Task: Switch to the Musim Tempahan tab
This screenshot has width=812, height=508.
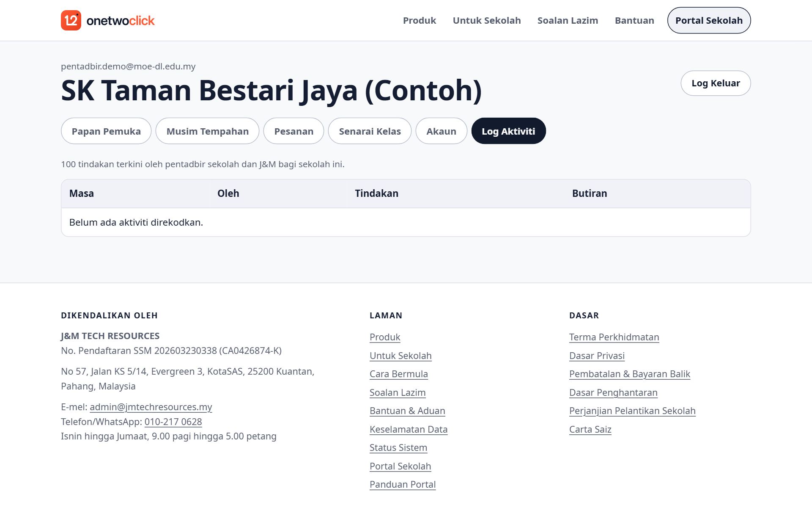Action: pyautogui.click(x=207, y=131)
